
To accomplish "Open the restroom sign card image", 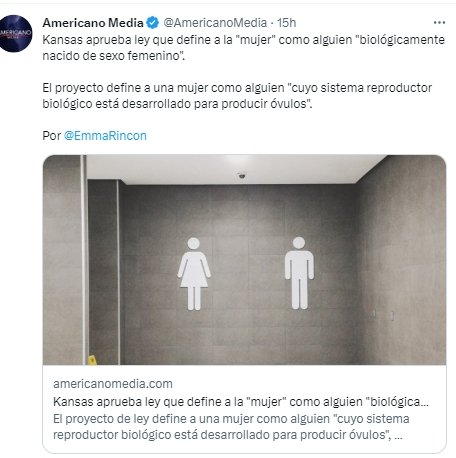I will pos(244,260).
